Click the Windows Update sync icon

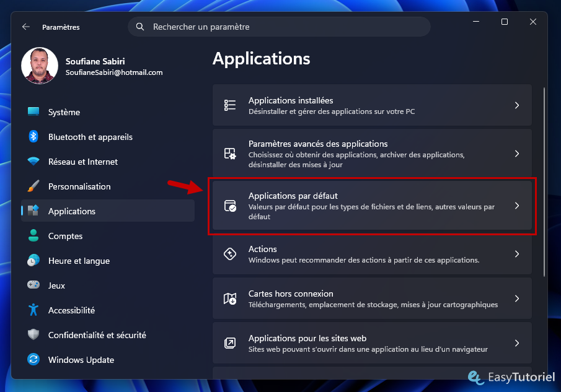coord(33,359)
